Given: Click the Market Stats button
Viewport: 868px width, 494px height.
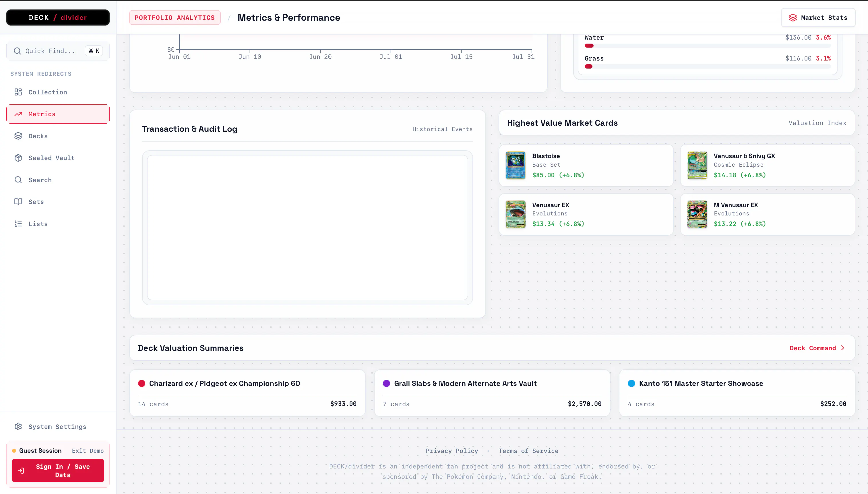Looking at the screenshot, I should 818,18.
